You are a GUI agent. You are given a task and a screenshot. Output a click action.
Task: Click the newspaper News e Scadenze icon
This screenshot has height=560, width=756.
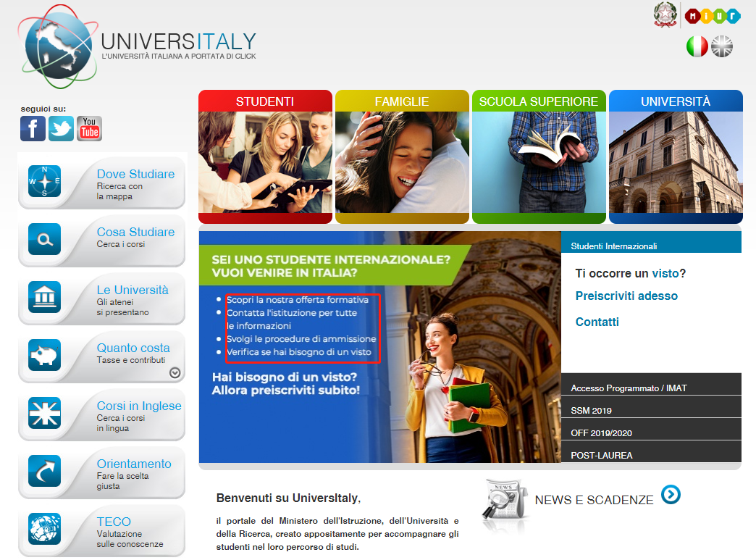coord(505,500)
